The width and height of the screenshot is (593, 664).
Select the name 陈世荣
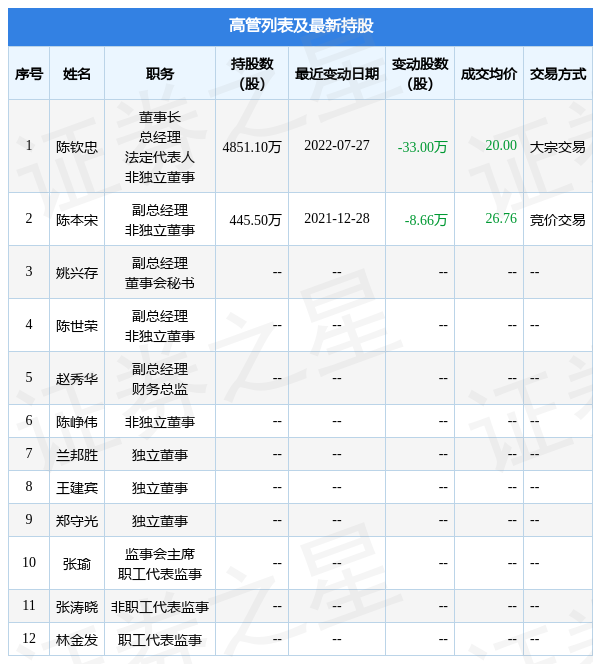coord(77,326)
